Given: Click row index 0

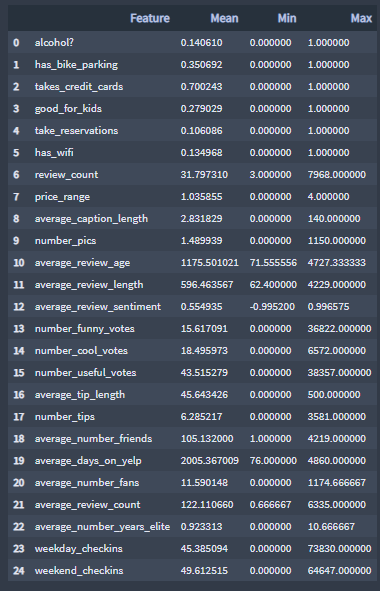Looking at the screenshot, I should pos(16,43).
